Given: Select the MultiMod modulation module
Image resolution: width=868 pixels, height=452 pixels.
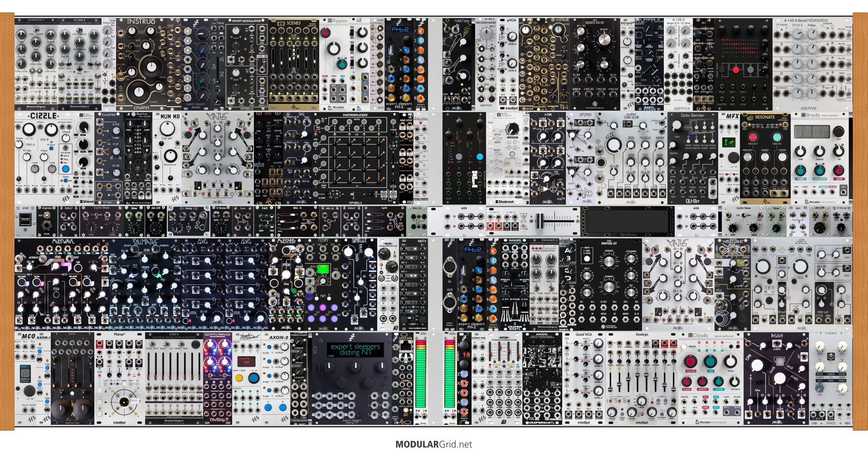Looking at the screenshot, I should [287, 284].
